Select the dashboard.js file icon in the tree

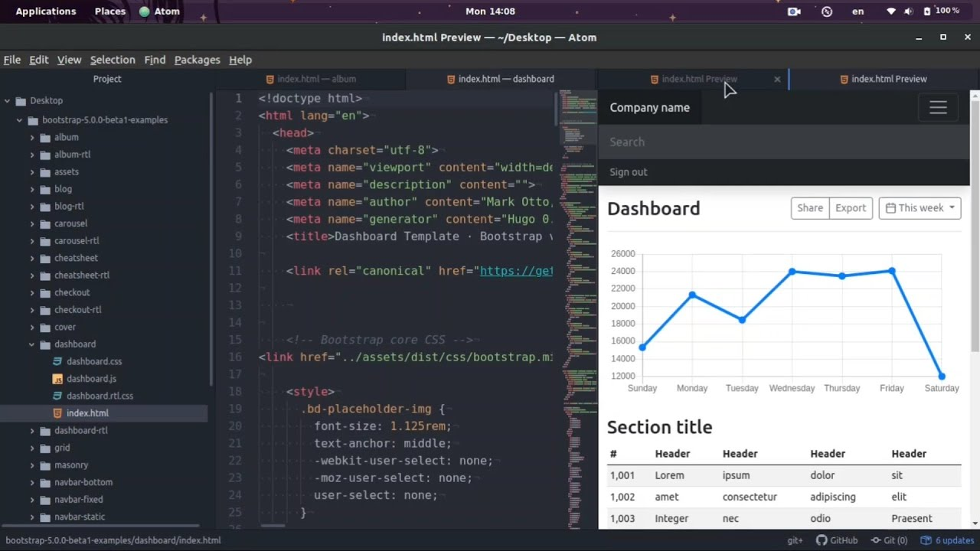57,378
